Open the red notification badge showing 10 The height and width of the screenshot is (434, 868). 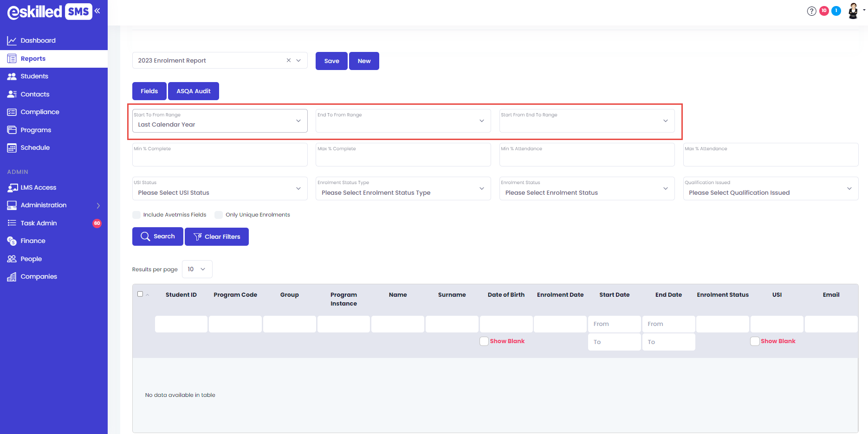click(824, 11)
